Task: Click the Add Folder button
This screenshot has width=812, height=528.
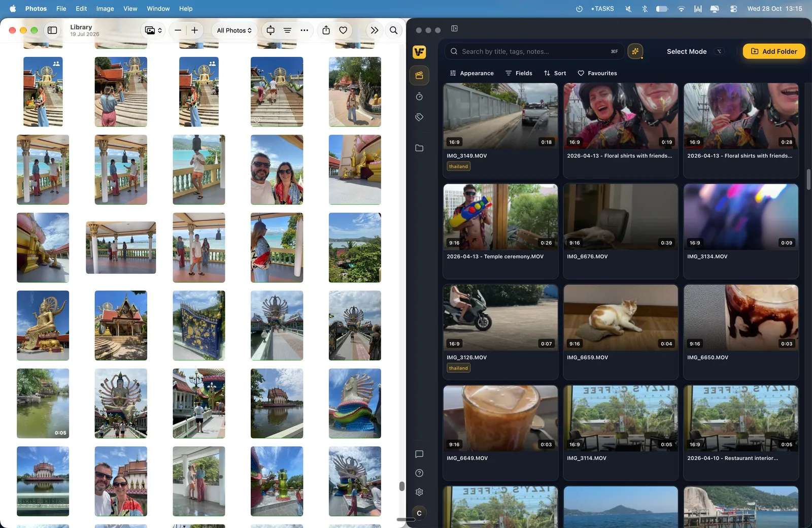Action: (774, 51)
